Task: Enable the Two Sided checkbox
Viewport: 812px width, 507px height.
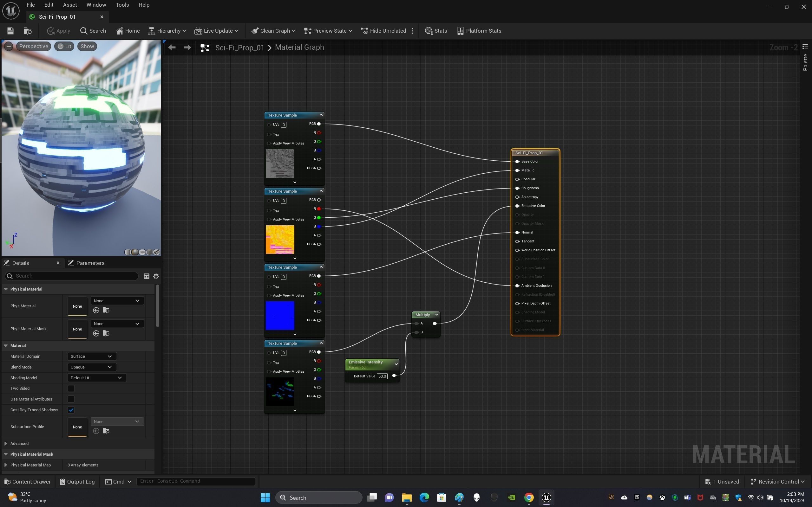Action: coord(71,388)
